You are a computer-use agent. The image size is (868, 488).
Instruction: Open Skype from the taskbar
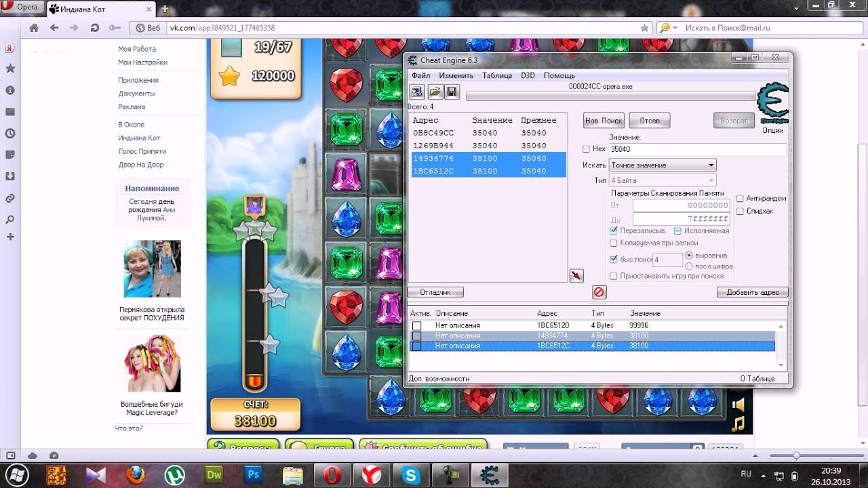coord(411,474)
